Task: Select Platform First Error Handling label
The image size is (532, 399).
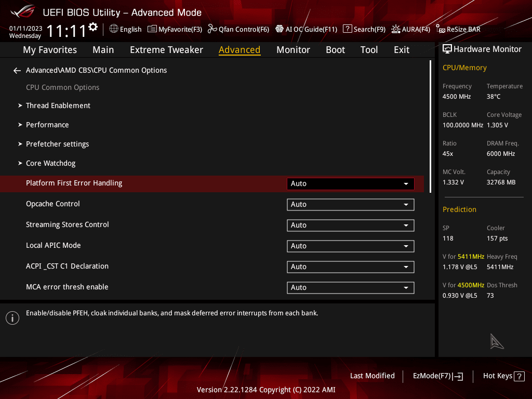Action: (74, 183)
